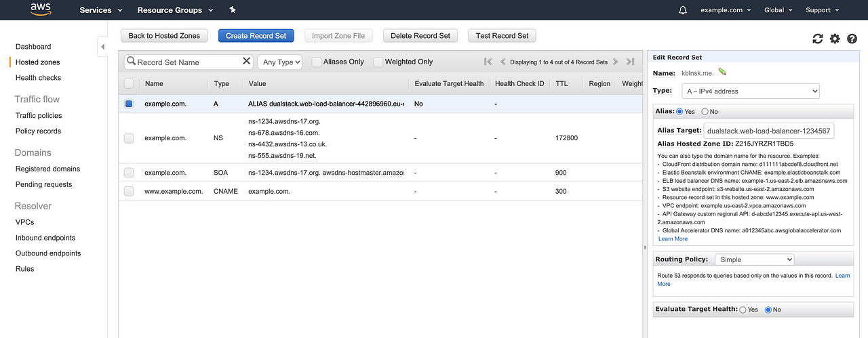Viewport: 868px width, 338px height.
Task: Open Registered domains in the sidebar
Action: 48,169
